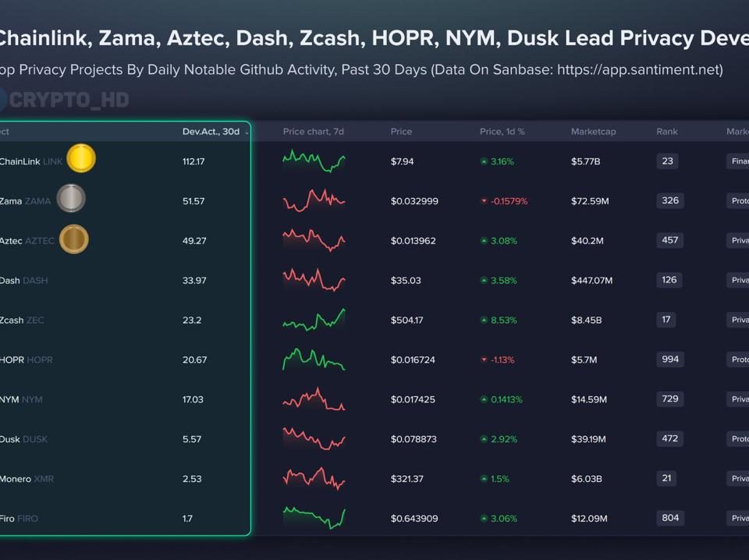Open the Firo 7d price chart sparkline
Screen dimensions: 749x560
pos(314,518)
